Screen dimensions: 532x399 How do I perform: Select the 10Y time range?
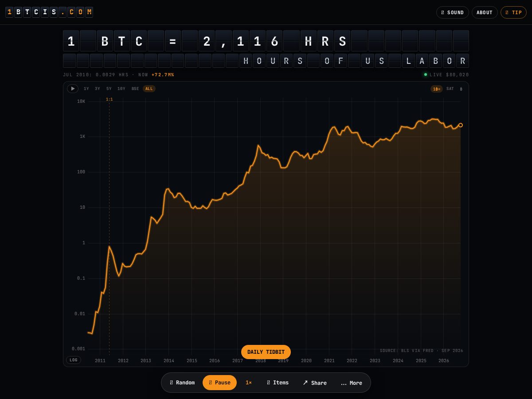121,89
